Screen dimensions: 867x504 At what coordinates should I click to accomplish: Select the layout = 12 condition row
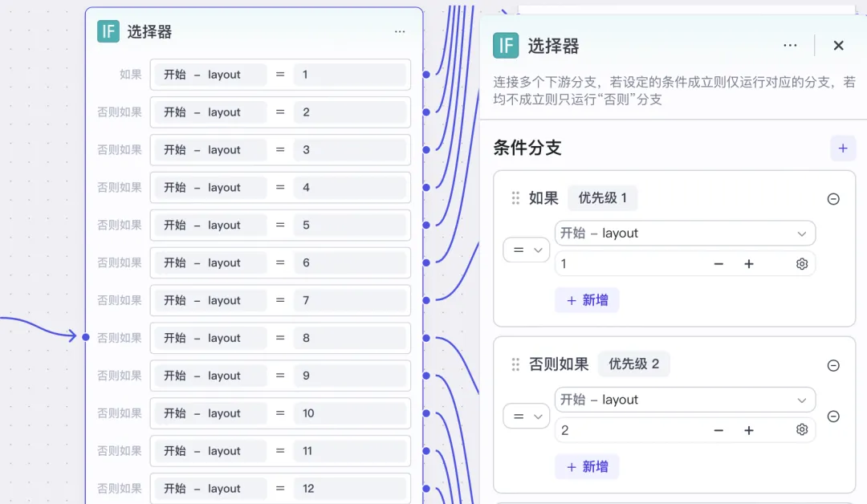280,489
